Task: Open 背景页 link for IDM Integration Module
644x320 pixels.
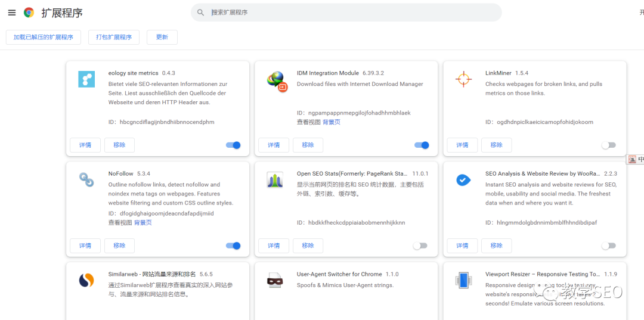Action: pyautogui.click(x=332, y=122)
